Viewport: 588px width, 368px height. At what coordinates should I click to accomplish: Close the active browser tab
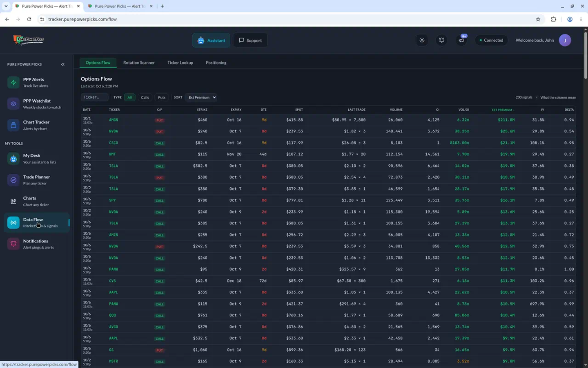click(x=78, y=6)
